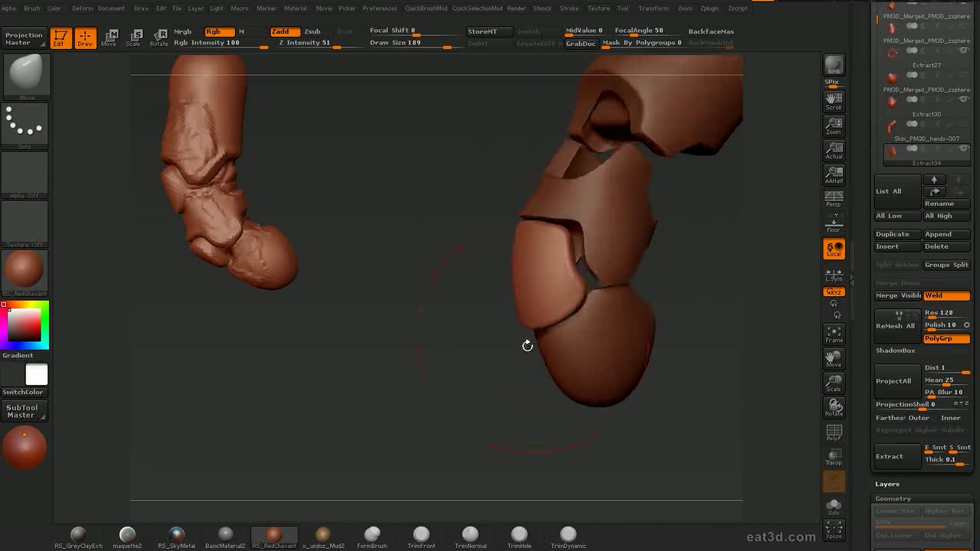The image size is (980, 551).
Task: Run the BPR render button
Action: click(x=834, y=66)
